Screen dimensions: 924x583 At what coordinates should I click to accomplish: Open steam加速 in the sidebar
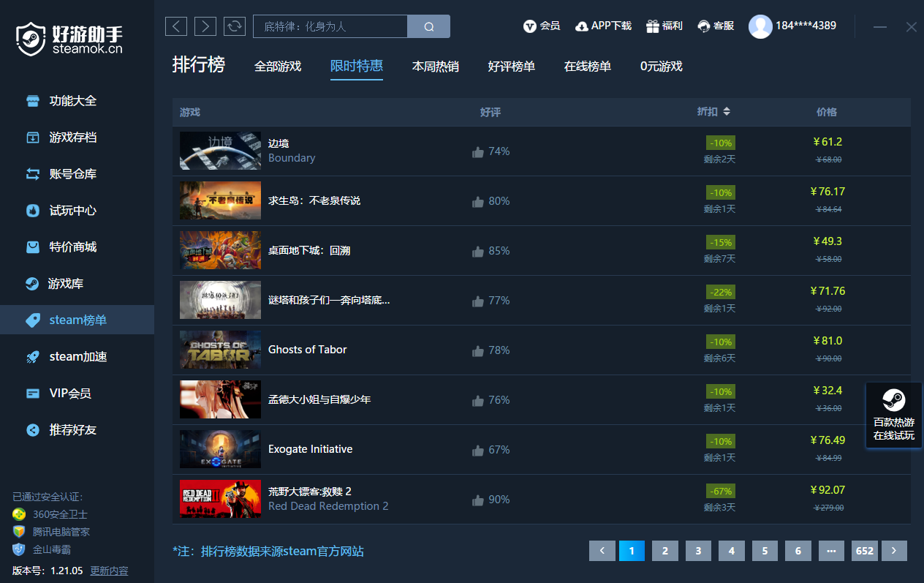(77, 357)
